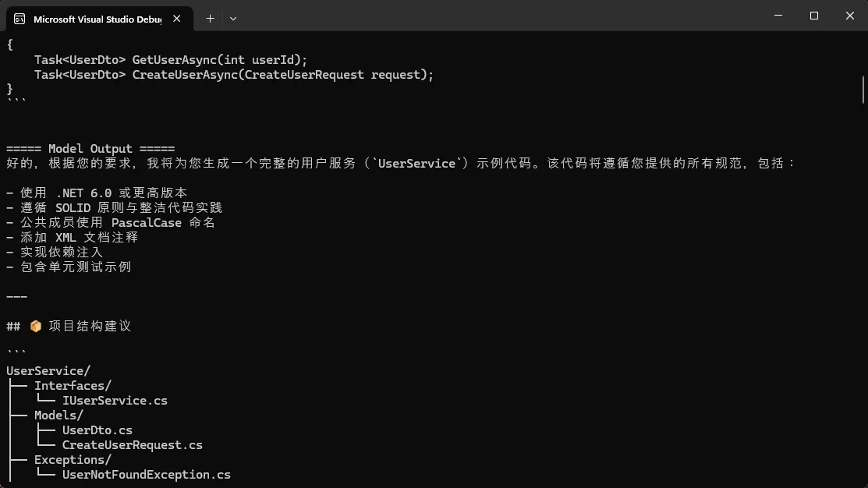Screen dimensions: 868x488
Task: Close the Microsoft Visual Studio Debug tab
Action: pos(176,19)
